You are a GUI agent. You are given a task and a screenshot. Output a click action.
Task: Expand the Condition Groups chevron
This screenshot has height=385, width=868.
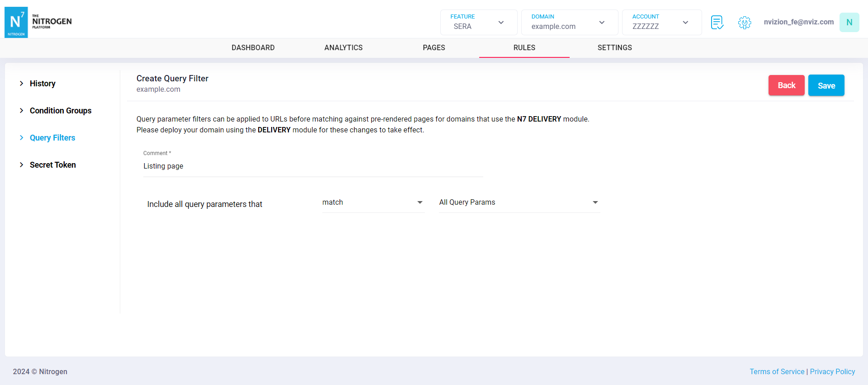[21, 111]
